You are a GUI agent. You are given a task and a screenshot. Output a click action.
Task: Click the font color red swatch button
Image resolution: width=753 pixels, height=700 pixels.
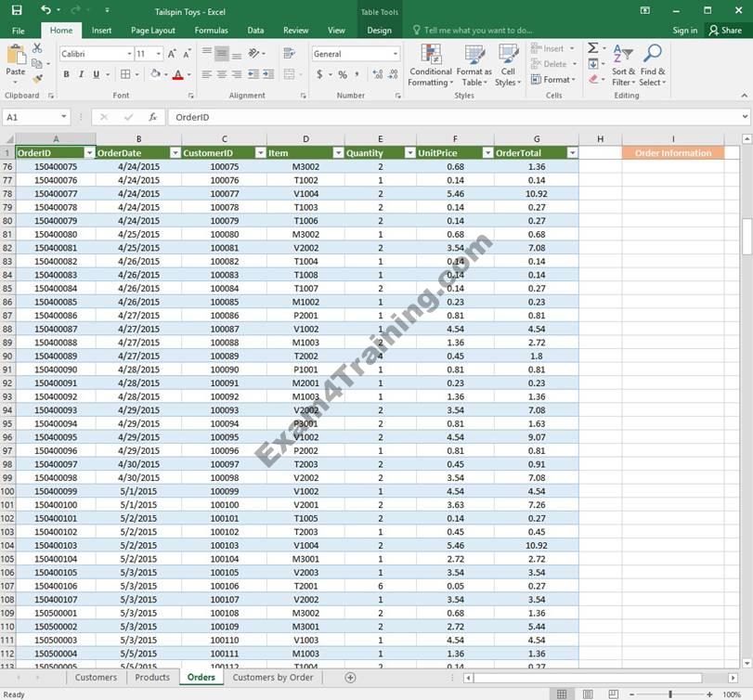click(177, 74)
